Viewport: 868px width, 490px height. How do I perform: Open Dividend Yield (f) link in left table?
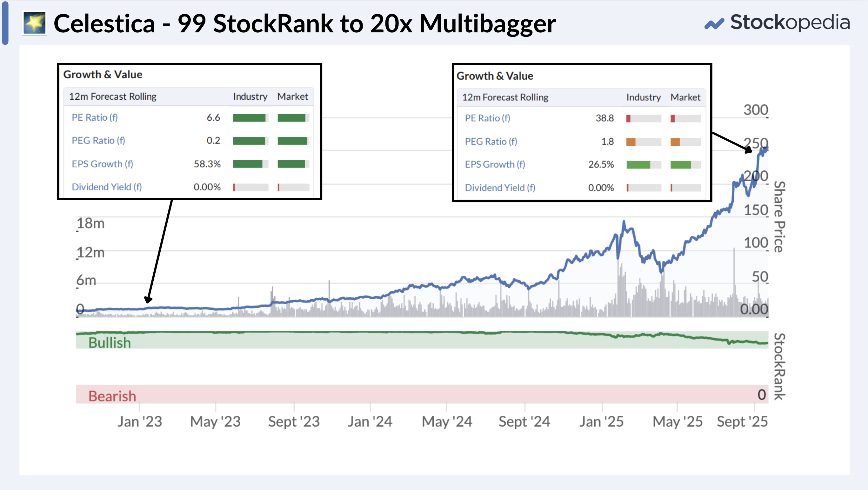click(107, 187)
